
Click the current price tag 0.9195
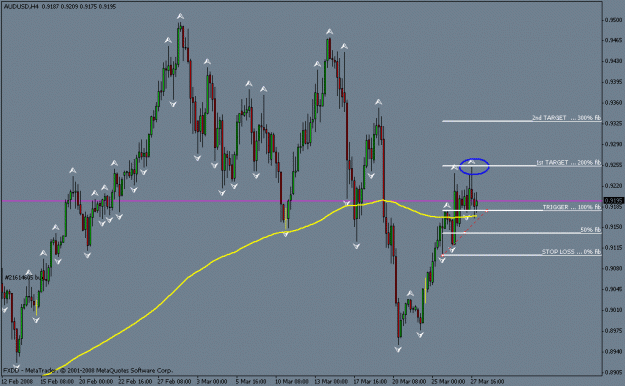614,201
